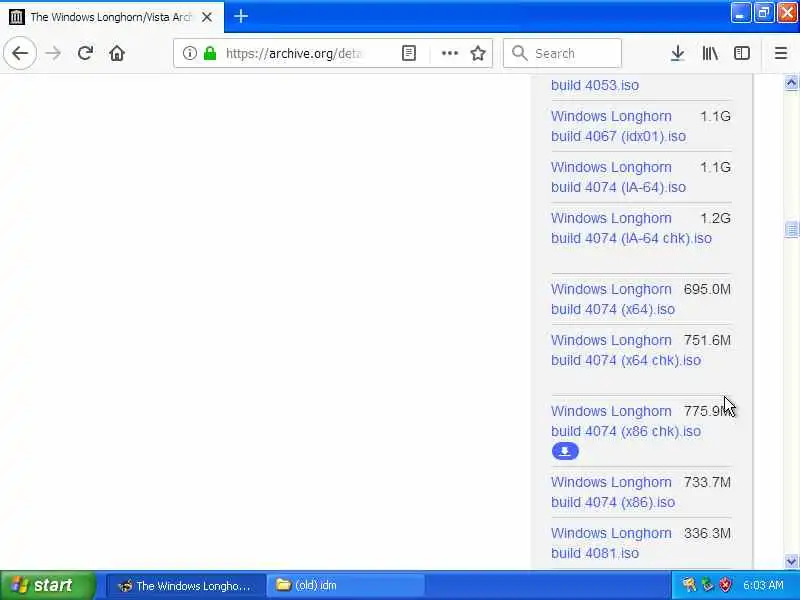Viewport: 800px width, 600px height.
Task: Click the 751.6M file size text
Action: 707,340
